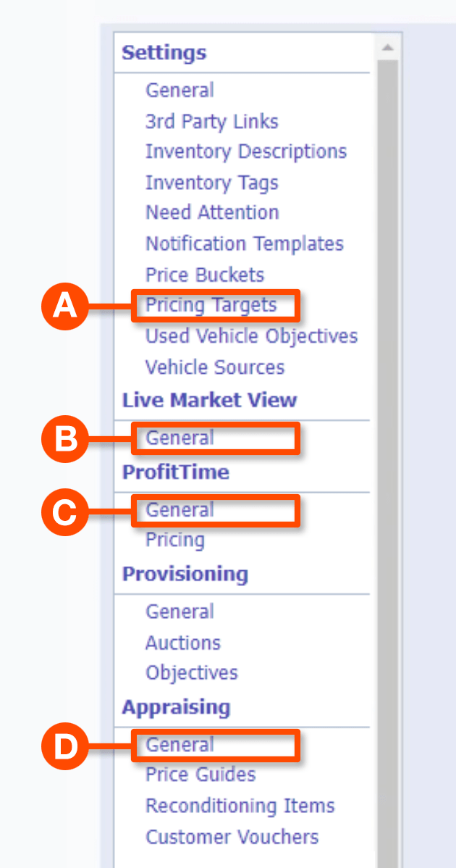This screenshot has width=456, height=868.
Task: Open General under Live Market View
Action: pyautogui.click(x=180, y=438)
